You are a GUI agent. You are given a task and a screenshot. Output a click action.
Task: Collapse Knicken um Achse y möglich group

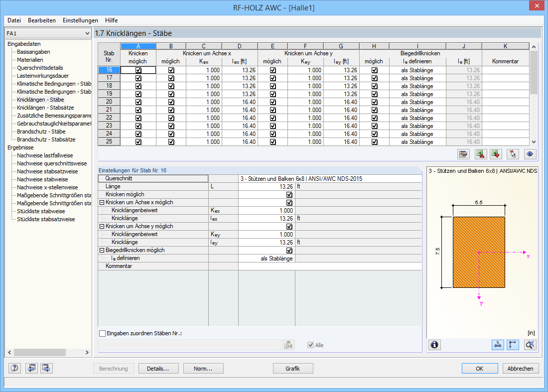tap(102, 227)
